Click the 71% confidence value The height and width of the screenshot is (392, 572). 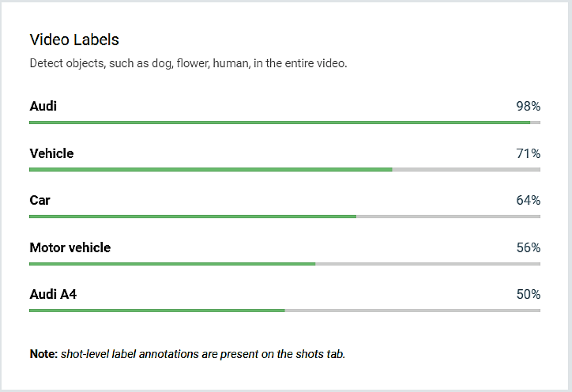pyautogui.click(x=528, y=153)
